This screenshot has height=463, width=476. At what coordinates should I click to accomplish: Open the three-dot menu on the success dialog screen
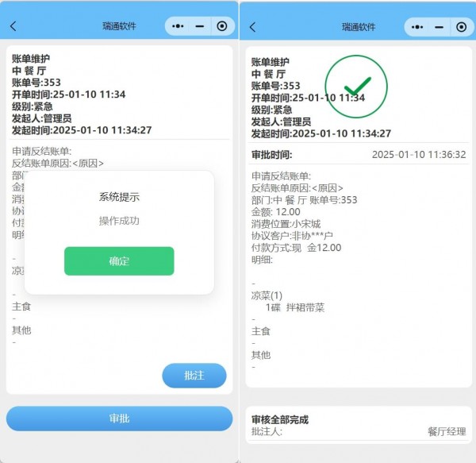[177, 26]
